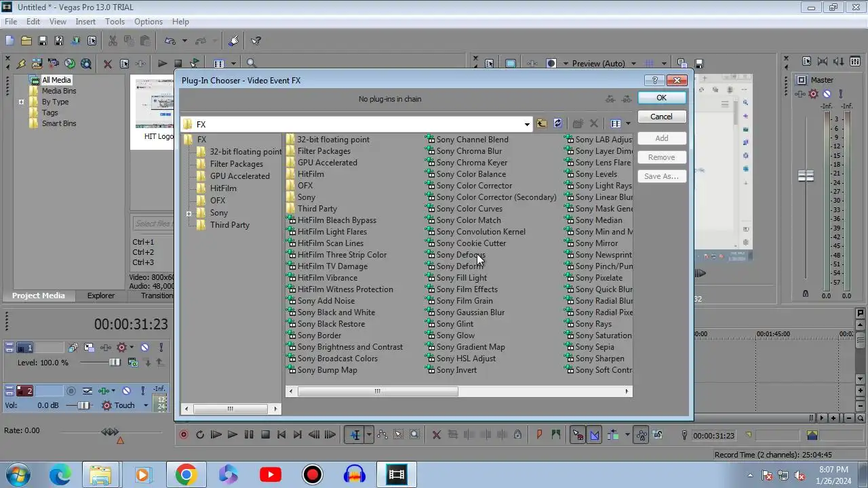This screenshot has width=868, height=488.
Task: Open the Options menu
Action: click(149, 22)
